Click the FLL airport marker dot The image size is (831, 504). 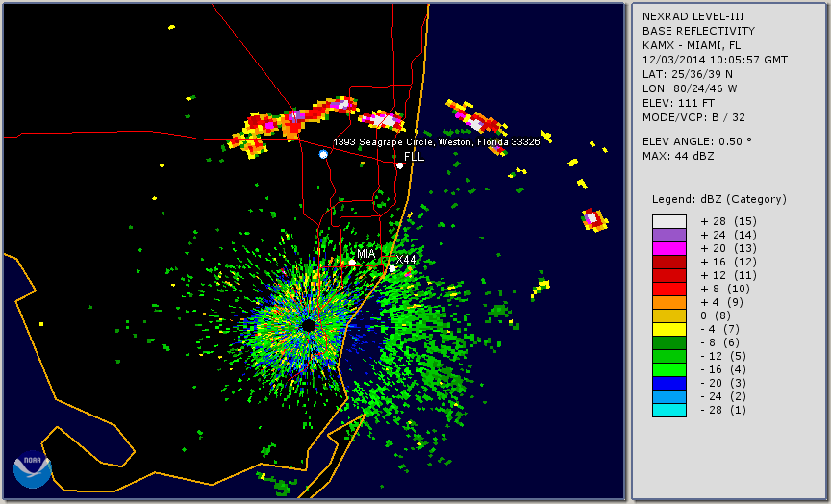tap(399, 165)
